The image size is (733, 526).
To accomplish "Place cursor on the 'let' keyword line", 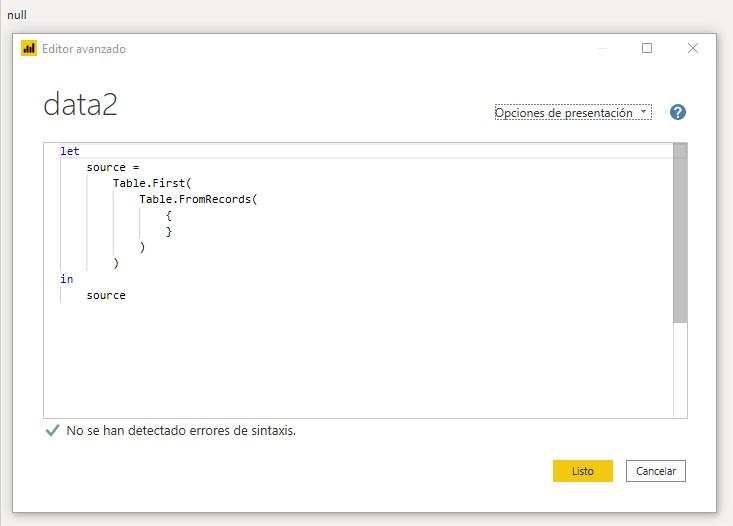I will point(70,151).
